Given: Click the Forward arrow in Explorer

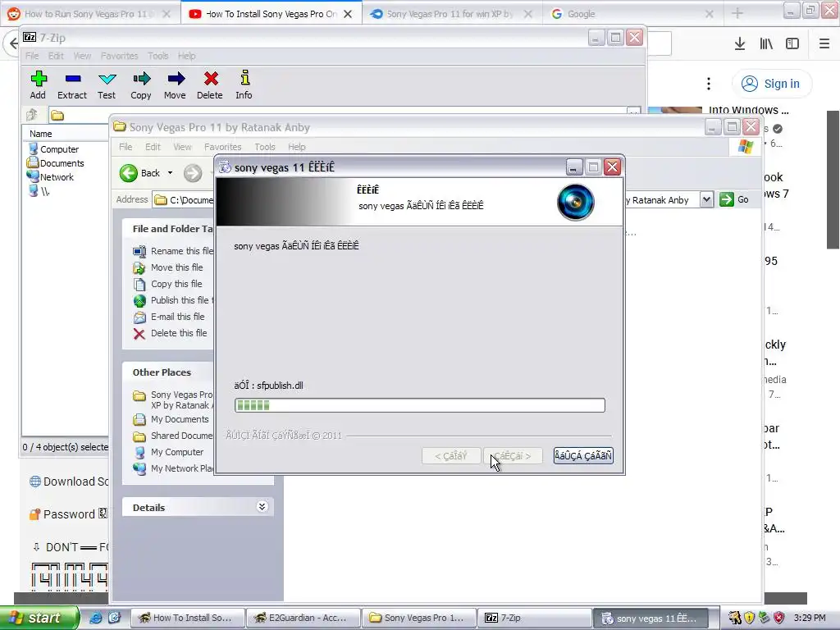Looking at the screenshot, I should (x=193, y=173).
